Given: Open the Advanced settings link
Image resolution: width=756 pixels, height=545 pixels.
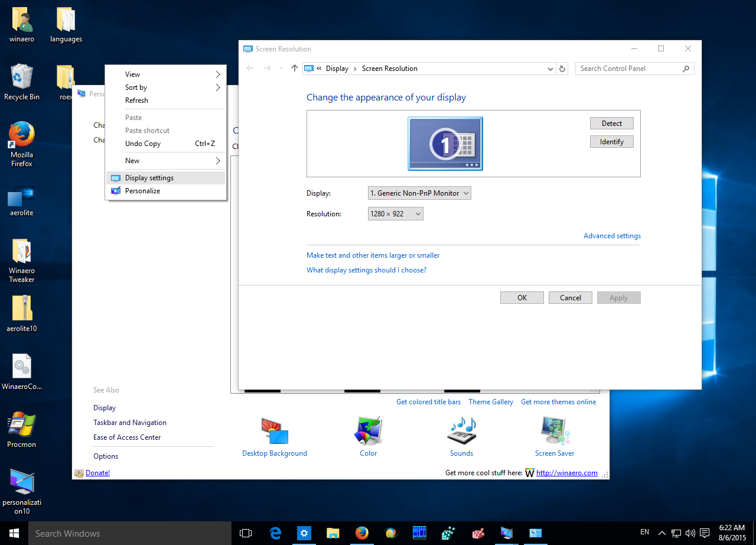Looking at the screenshot, I should [x=612, y=236].
